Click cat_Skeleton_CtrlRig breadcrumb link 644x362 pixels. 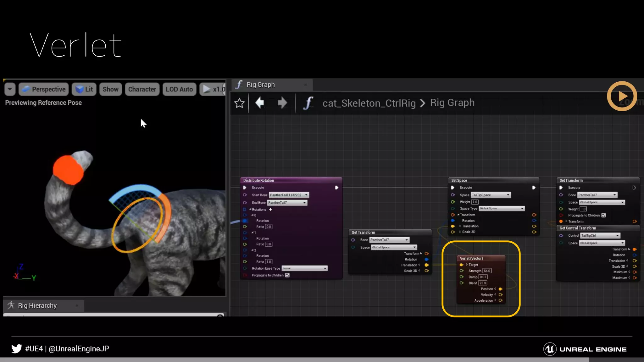click(369, 103)
